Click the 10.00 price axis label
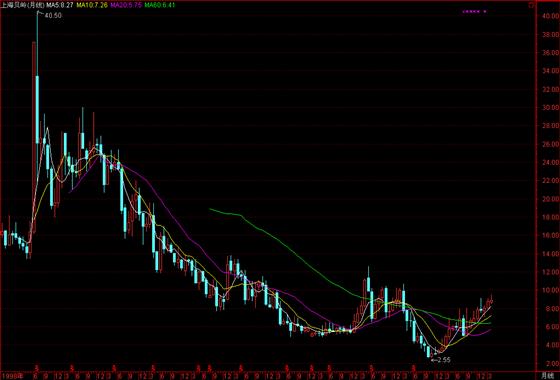The image size is (560, 380). coord(550,290)
